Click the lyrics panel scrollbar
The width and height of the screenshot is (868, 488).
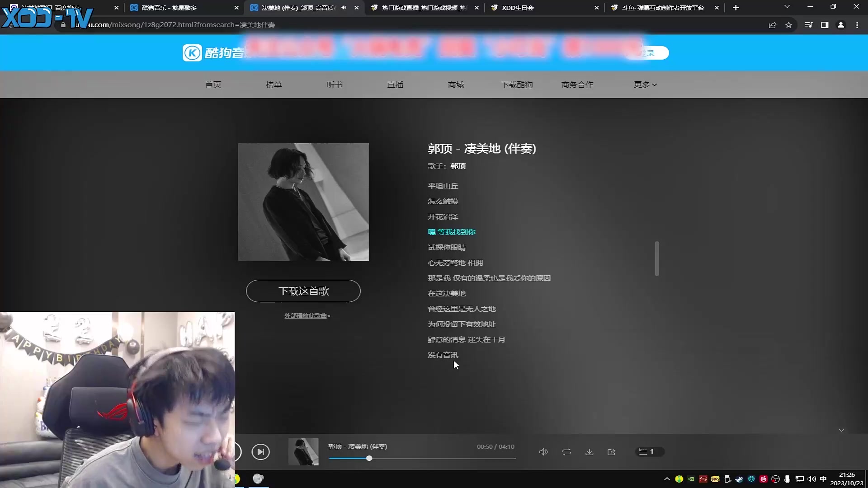(657, 258)
